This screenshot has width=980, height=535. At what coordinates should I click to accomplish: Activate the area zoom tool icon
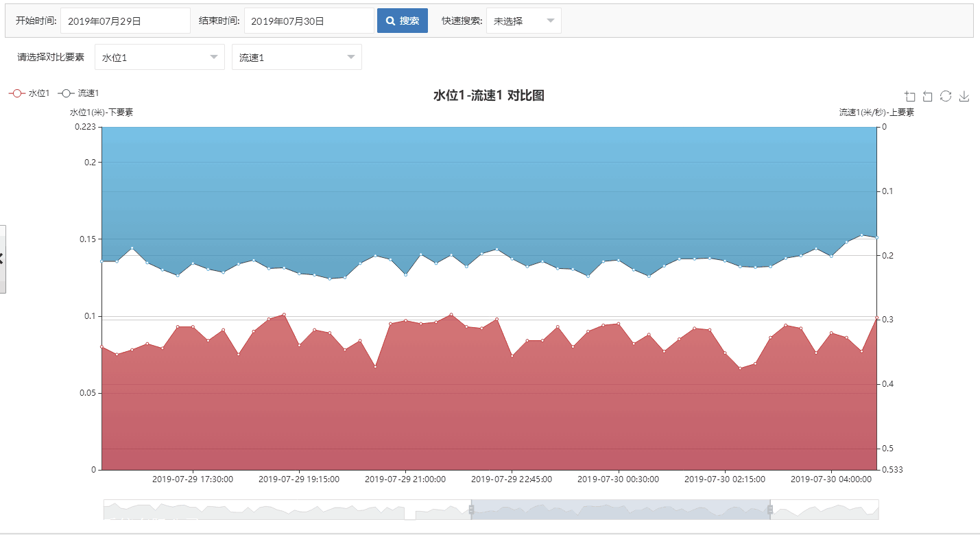(x=910, y=97)
